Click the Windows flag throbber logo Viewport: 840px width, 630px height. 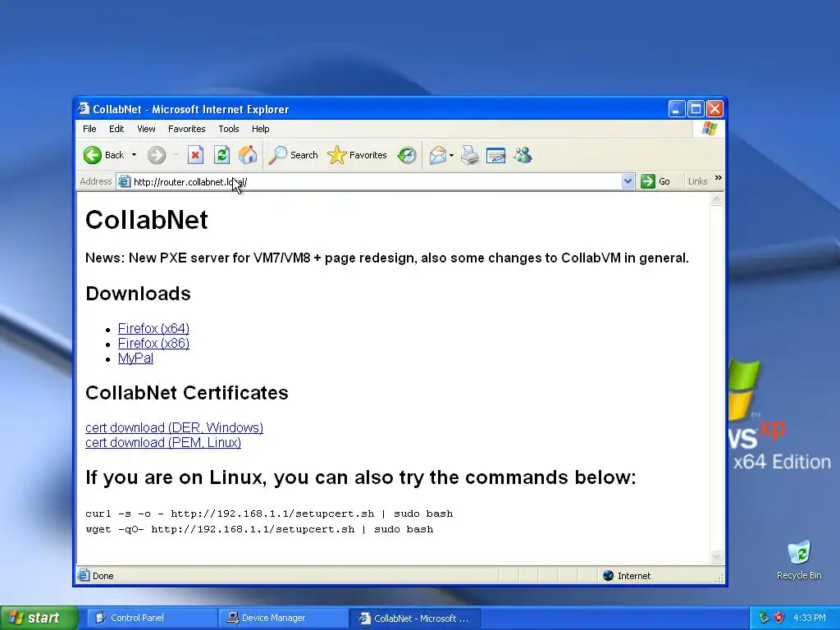tap(709, 129)
